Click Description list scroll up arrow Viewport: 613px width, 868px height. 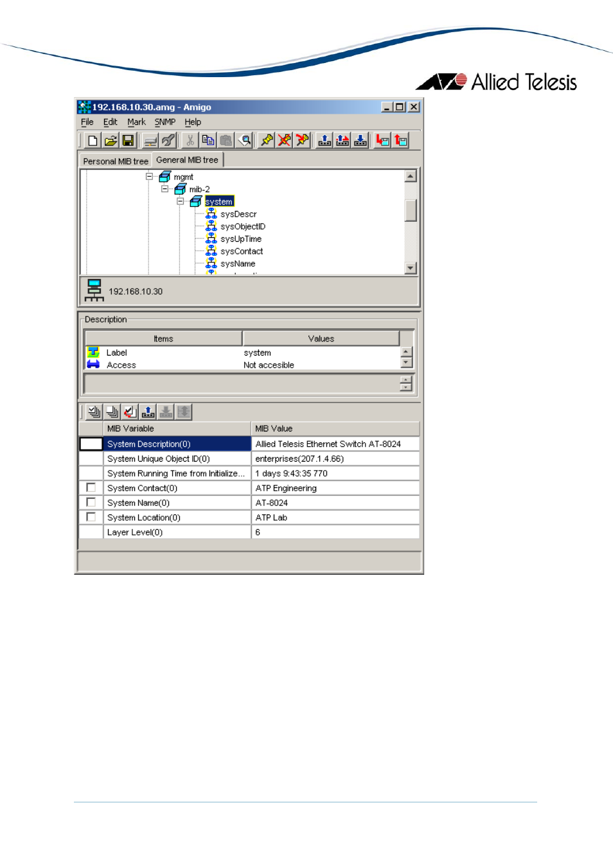tap(406, 351)
